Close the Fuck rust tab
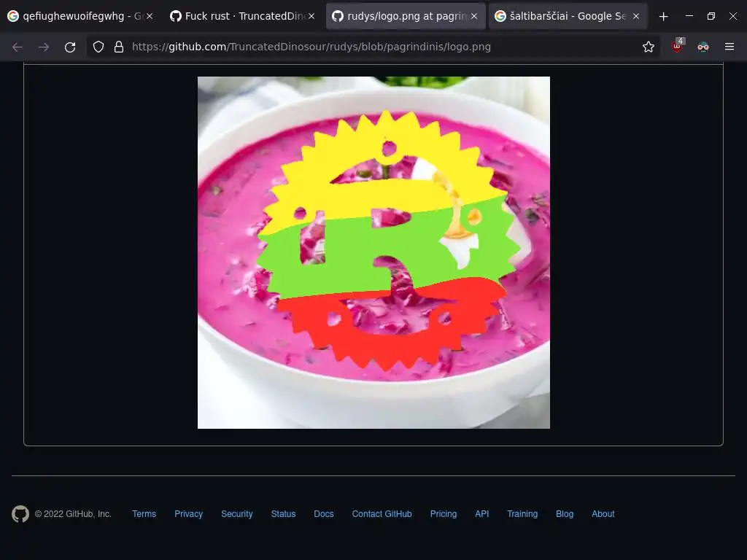This screenshot has width=747, height=560. [311, 16]
